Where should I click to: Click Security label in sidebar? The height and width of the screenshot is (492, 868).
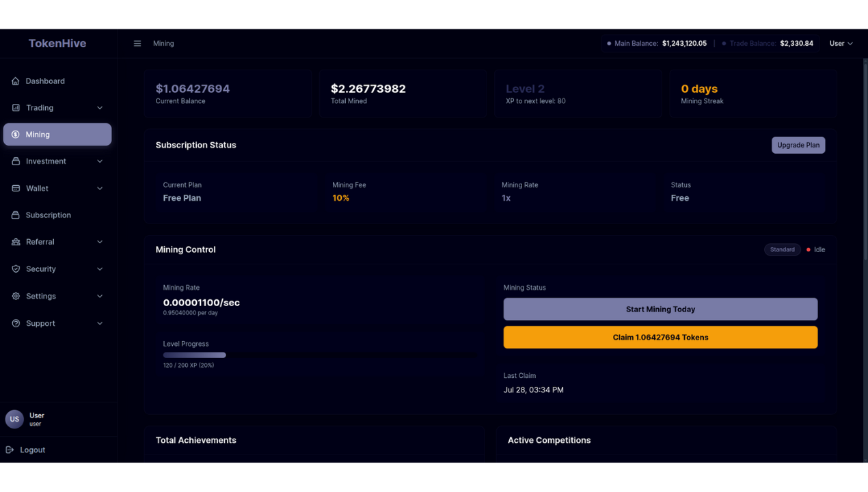(41, 269)
